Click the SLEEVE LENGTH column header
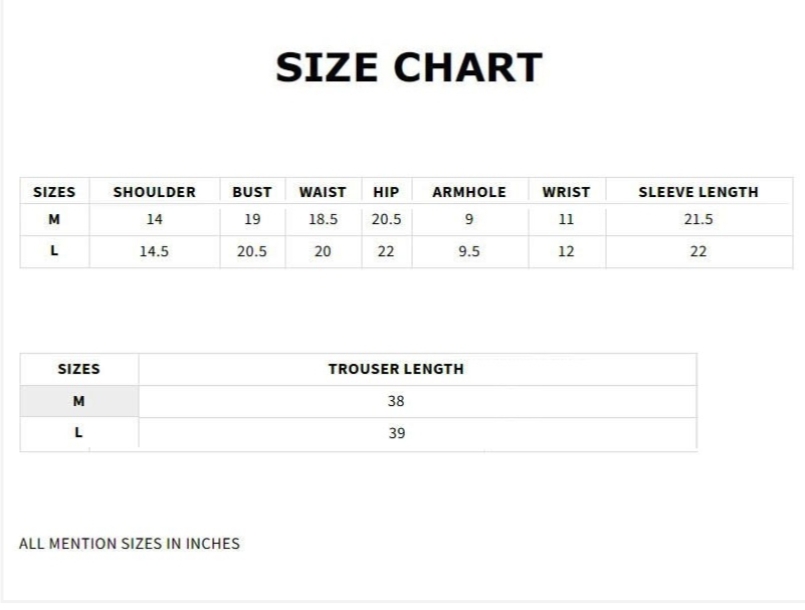 698,192
